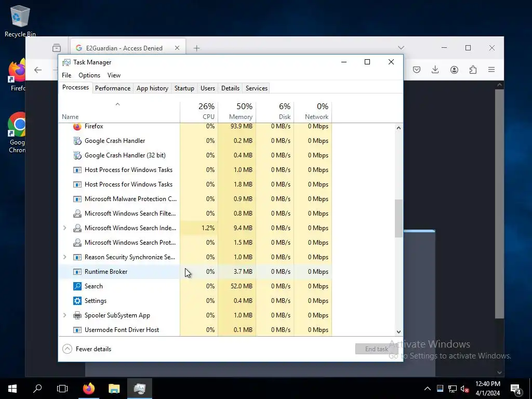Open Firefox downloads arrow icon
Viewport: 532px width, 399px height.
435,70
